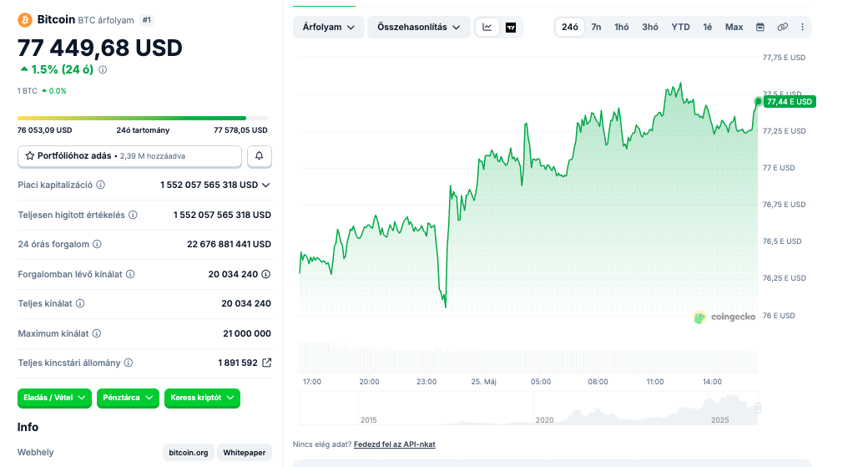Click the right handle of the chart navigator
Screen dimensions: 868x467
coord(758,409)
